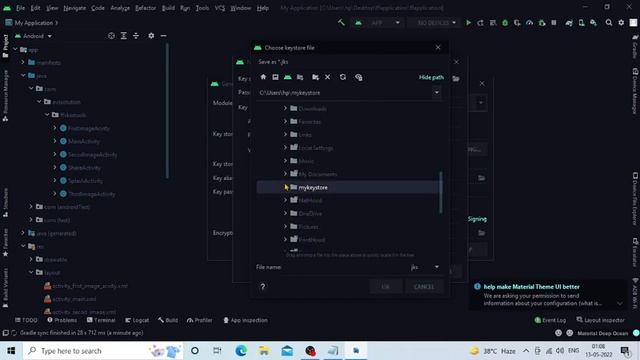Refresh the file chooser tree
The height and width of the screenshot is (360, 640).
tap(343, 77)
